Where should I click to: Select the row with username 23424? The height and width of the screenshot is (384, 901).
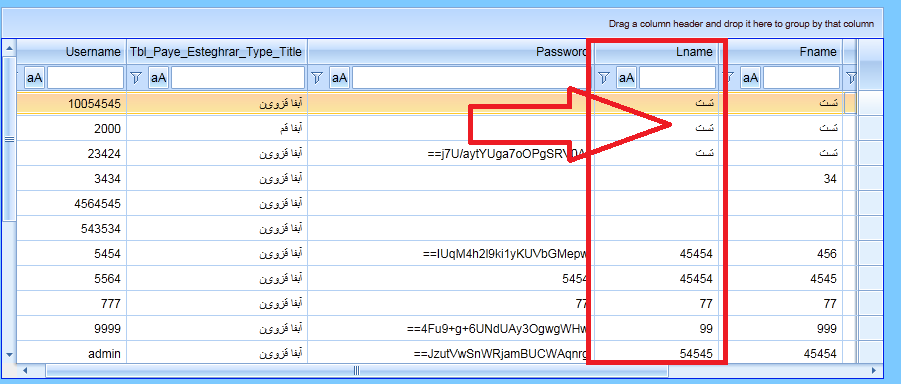[437, 153]
